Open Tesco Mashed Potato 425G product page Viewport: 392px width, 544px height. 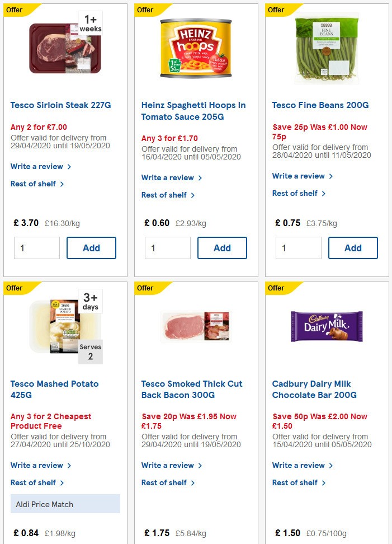[x=54, y=389]
